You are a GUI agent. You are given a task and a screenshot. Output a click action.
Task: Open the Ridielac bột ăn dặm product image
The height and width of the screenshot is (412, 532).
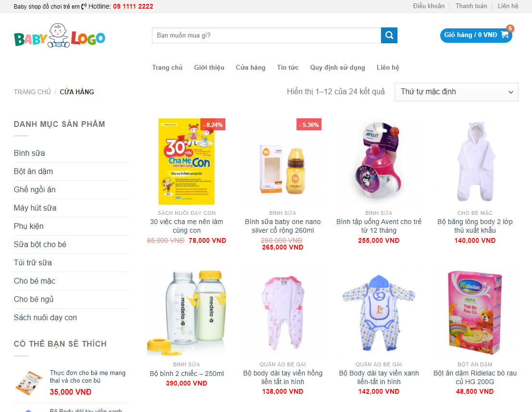475,313
